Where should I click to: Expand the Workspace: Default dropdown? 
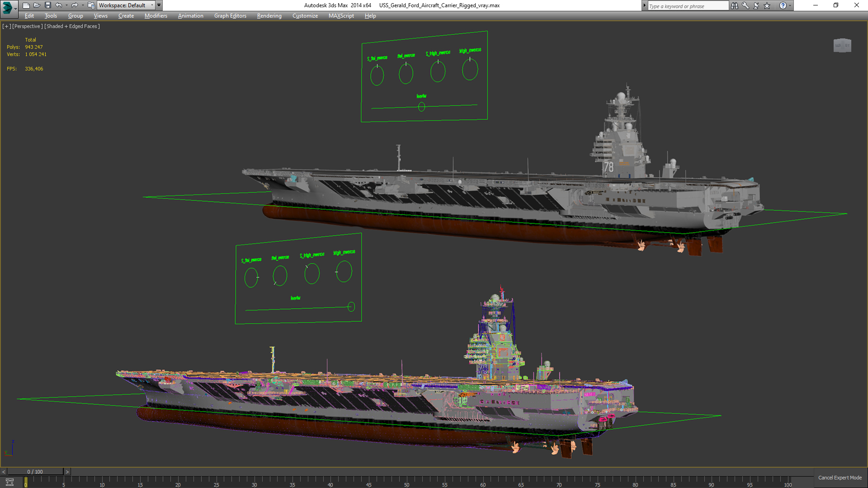point(126,5)
